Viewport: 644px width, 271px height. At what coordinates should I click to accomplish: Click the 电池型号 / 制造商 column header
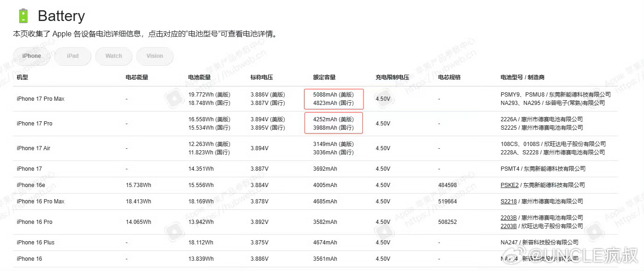coord(523,77)
